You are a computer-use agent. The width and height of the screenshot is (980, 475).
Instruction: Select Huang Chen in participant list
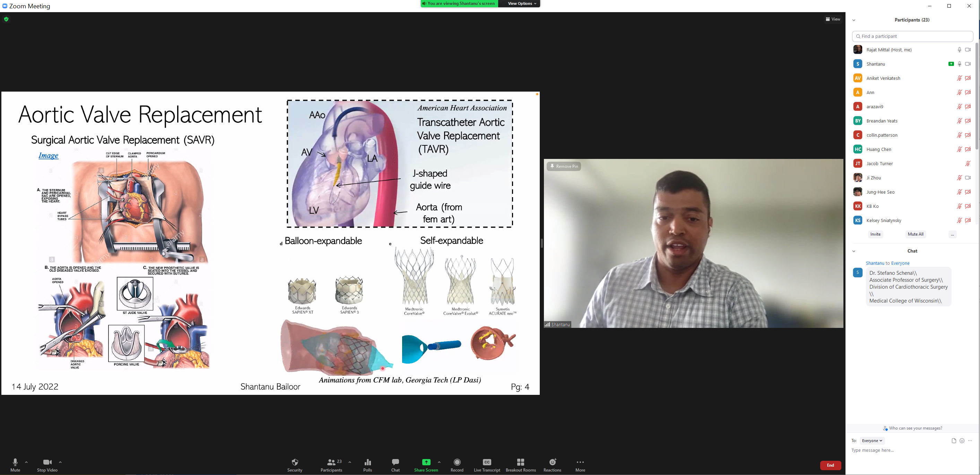[912, 149]
